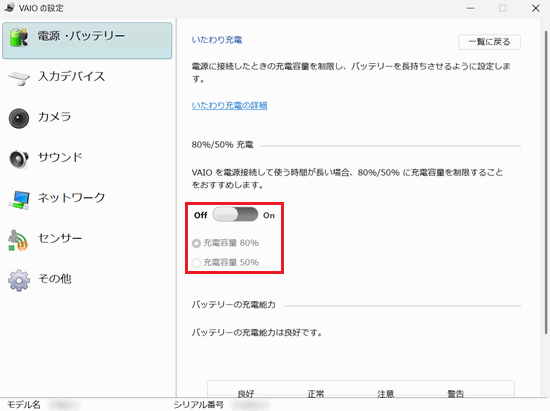Minimize the VAIO の設定 window
This screenshot has width=550, height=411.
[x=470, y=8]
